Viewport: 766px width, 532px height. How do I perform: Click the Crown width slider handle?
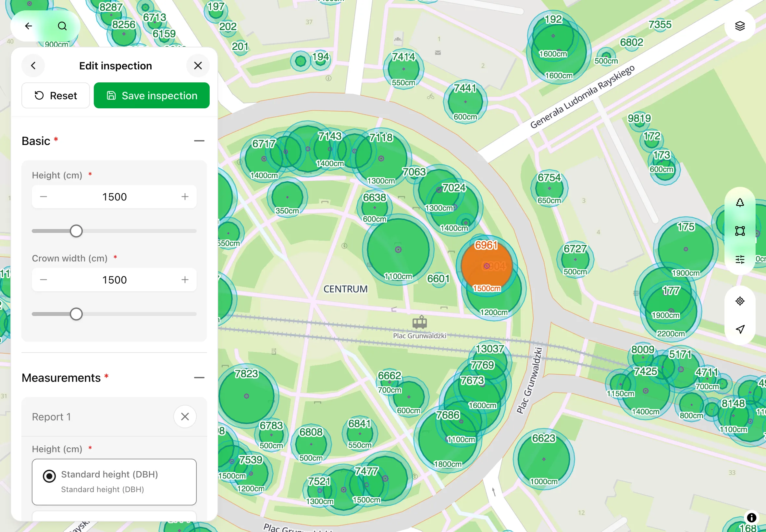click(76, 314)
